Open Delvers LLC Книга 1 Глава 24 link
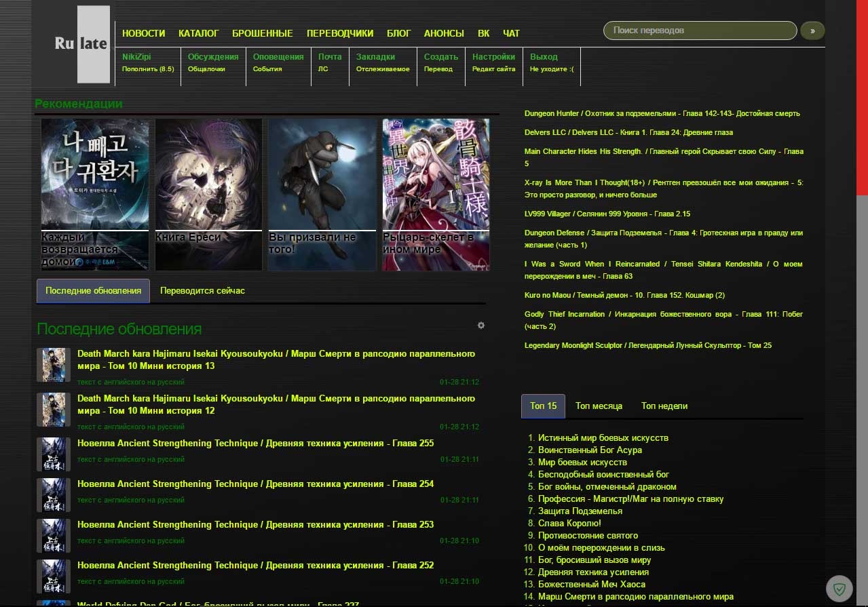Viewport: 868px width, 607px height. pos(628,132)
